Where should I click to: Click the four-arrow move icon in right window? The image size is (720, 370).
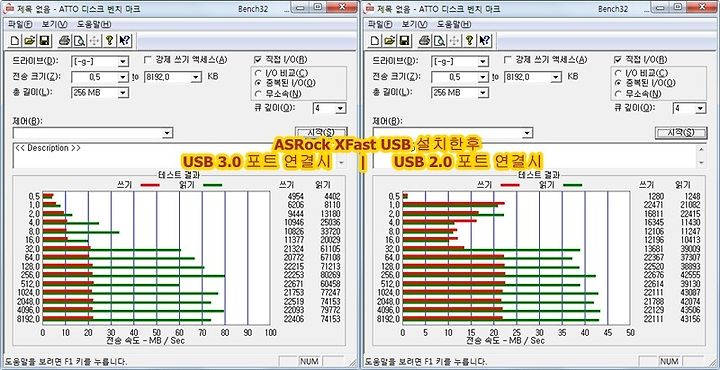pos(454,41)
